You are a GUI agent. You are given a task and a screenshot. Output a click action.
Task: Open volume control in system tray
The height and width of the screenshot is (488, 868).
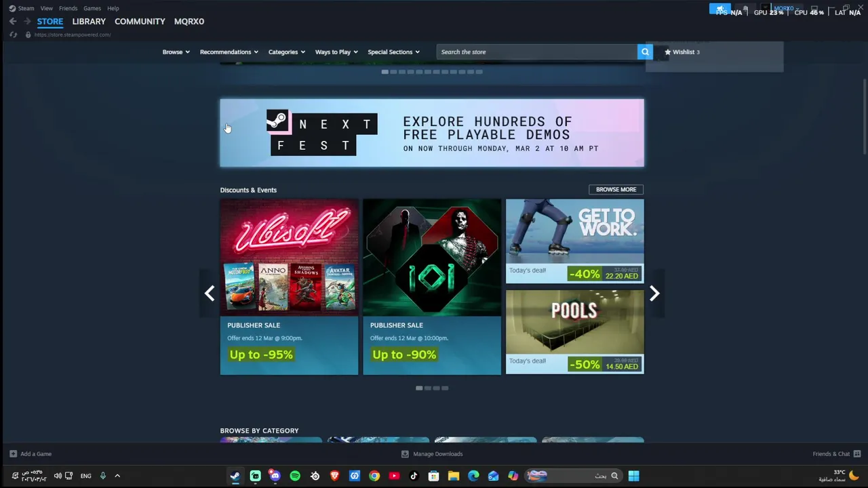point(58,476)
